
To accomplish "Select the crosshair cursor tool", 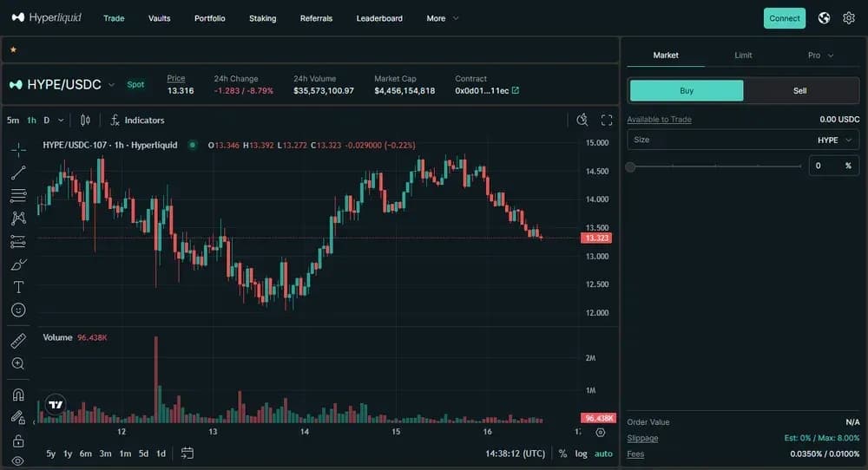I will coord(18,150).
